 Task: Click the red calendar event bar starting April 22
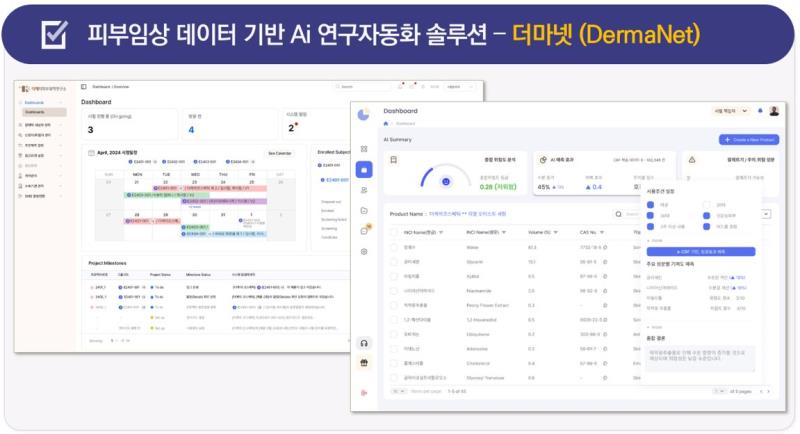click(x=210, y=188)
